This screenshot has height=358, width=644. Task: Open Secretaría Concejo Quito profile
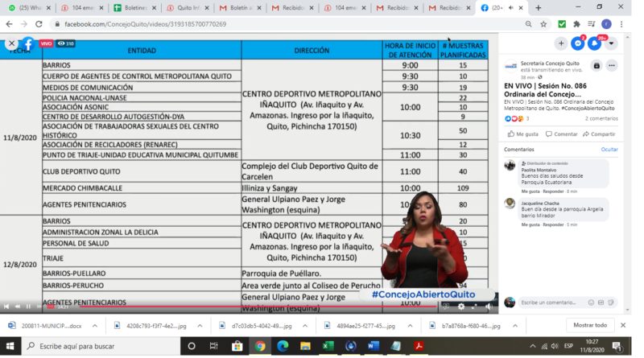pos(550,64)
